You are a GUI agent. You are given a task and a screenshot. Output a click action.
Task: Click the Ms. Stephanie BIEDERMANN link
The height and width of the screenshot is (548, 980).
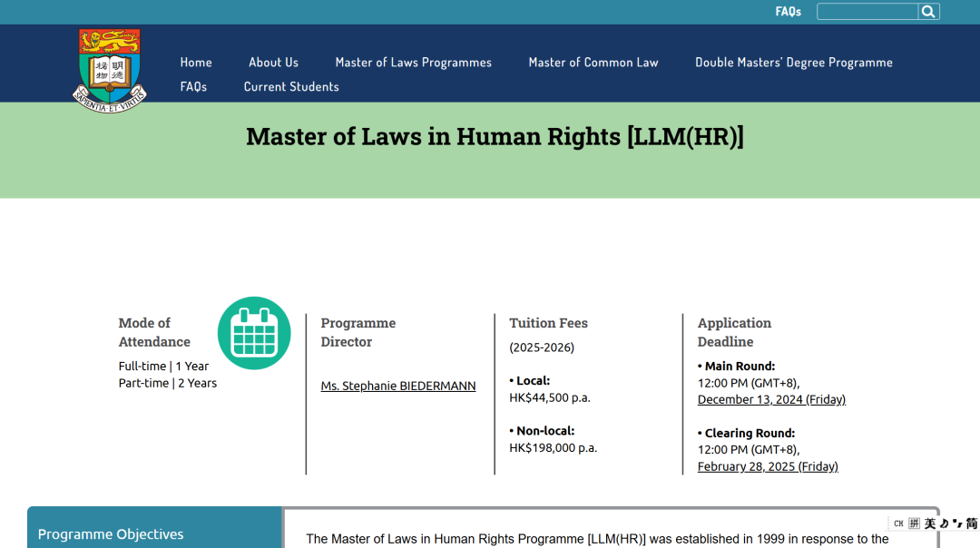click(398, 386)
